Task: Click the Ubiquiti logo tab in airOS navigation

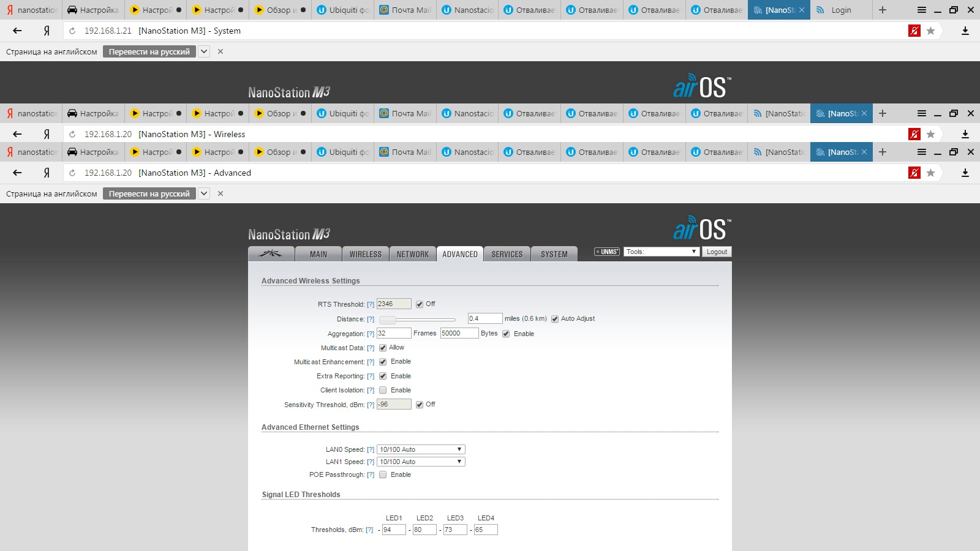Action: point(271,254)
